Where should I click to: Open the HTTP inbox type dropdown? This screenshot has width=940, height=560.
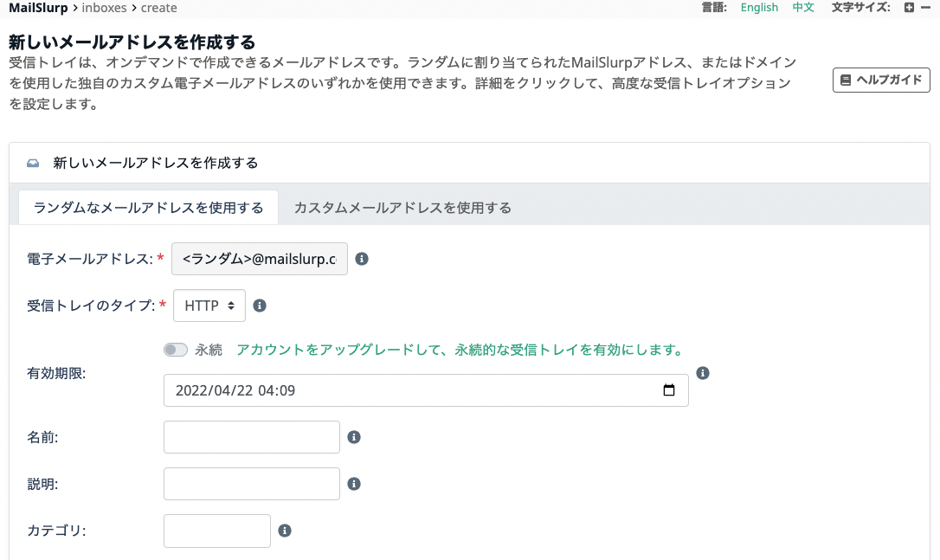pos(209,306)
